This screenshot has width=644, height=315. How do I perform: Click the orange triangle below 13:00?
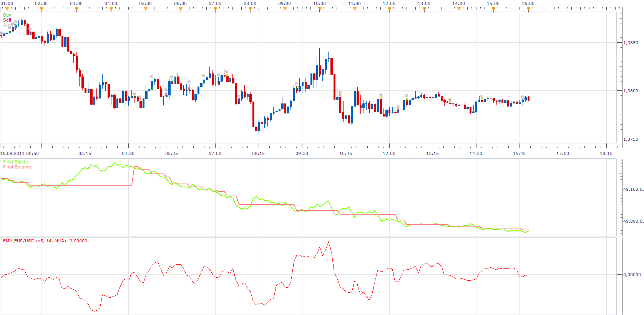(x=424, y=10)
